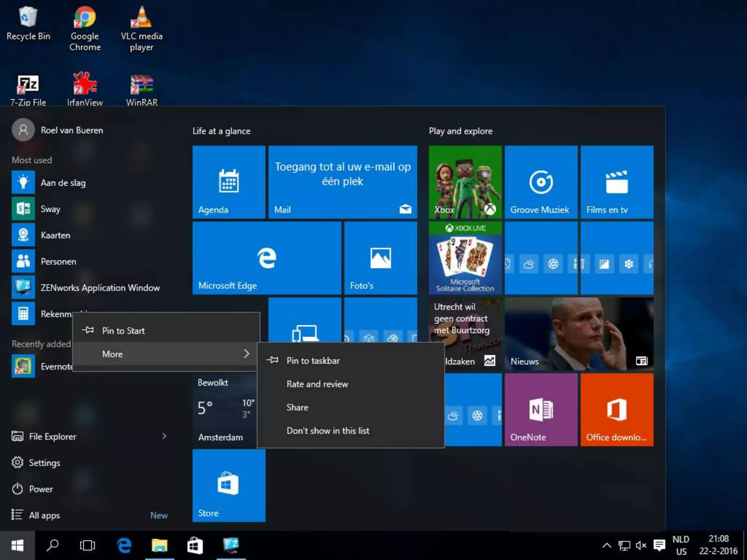Click the network tray icon
The height and width of the screenshot is (560, 747).
point(624,545)
